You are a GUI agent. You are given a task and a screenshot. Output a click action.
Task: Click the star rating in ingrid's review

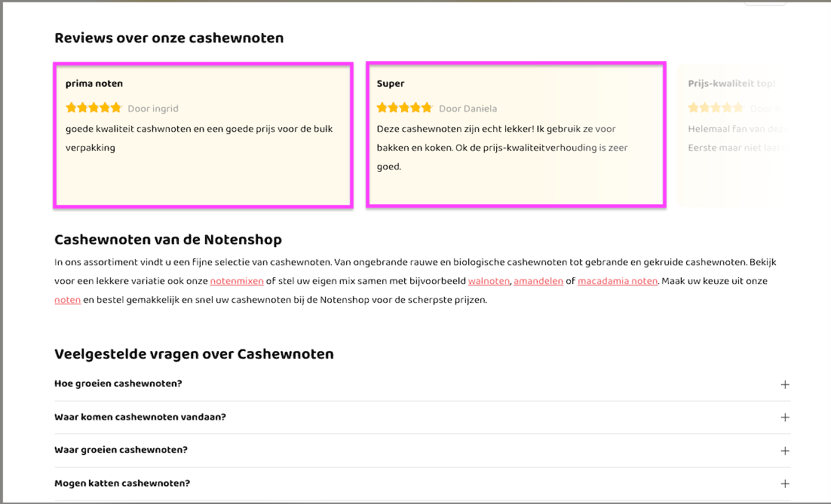click(x=94, y=108)
